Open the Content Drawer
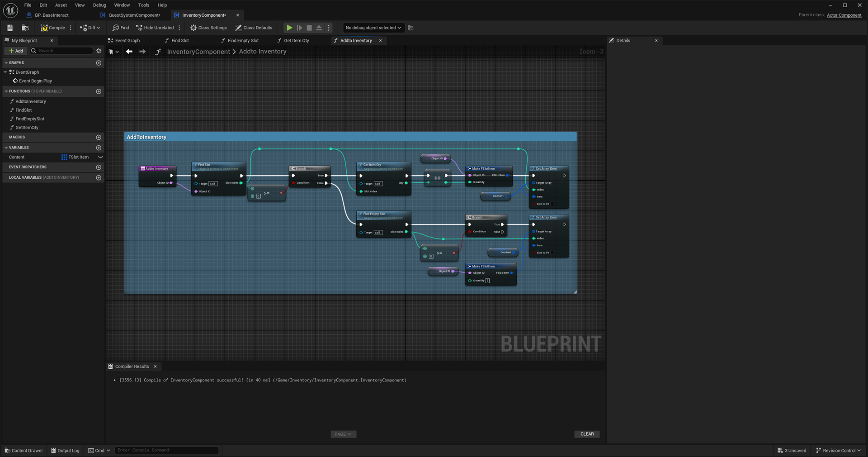Image resolution: width=868 pixels, height=457 pixels. [x=24, y=450]
